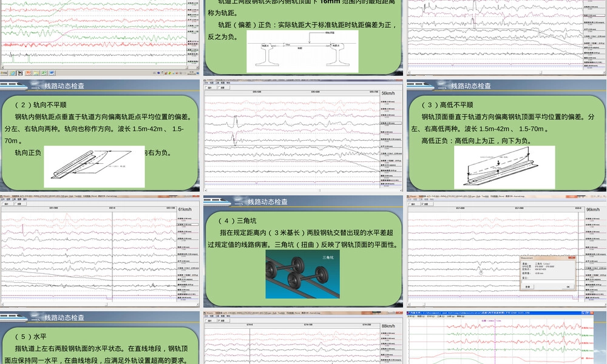Viewport: 607px width, 364px height.
Task: Click the remarks input field in Measurement dialog
Action: tap(548, 281)
